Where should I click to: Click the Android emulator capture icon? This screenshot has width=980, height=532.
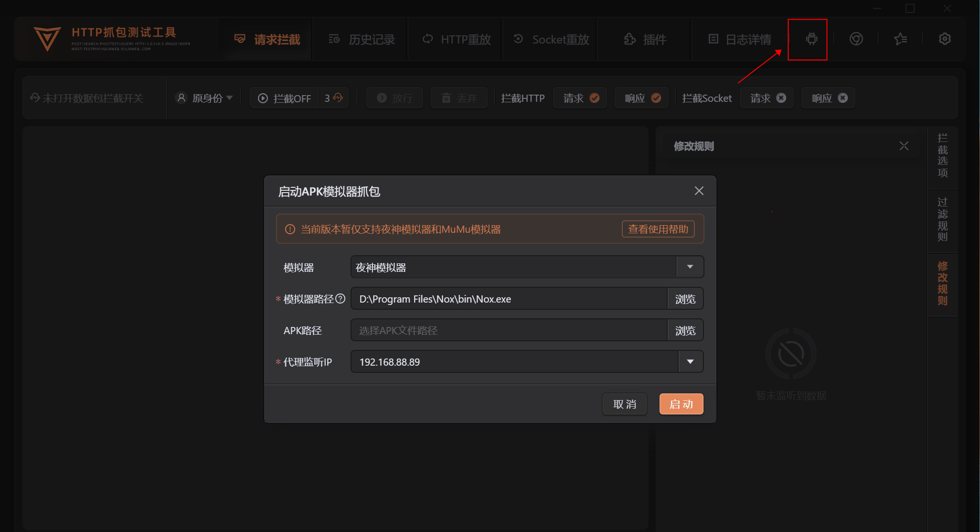pos(811,39)
